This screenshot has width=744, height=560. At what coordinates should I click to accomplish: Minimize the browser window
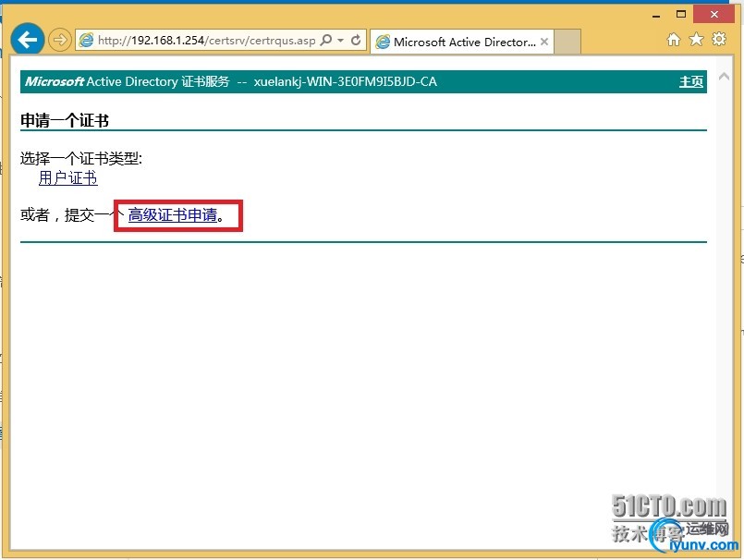coord(656,15)
